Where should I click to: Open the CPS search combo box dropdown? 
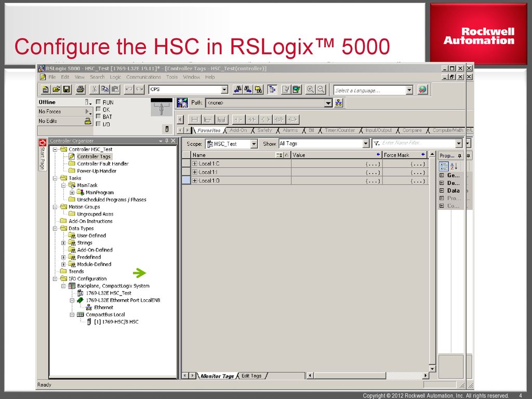[x=224, y=89]
